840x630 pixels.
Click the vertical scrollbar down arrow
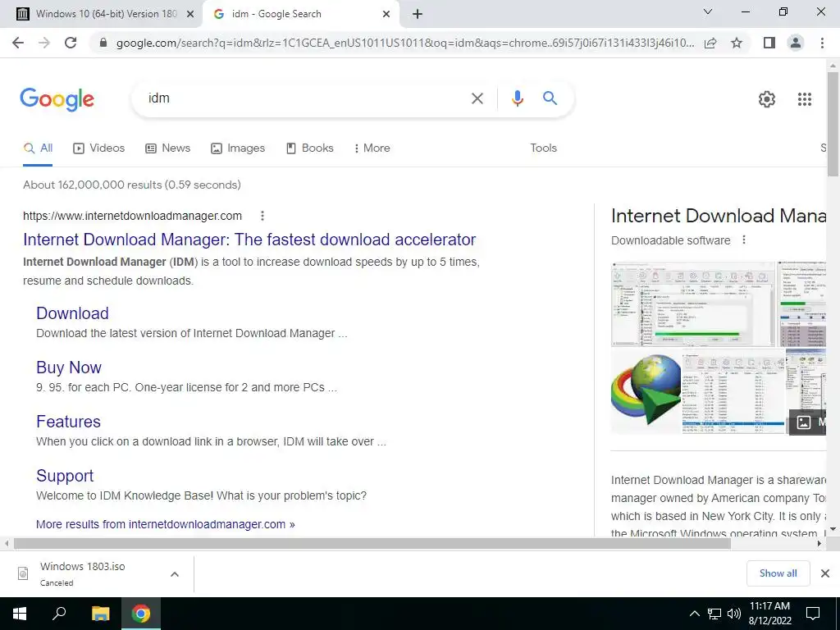[x=833, y=529]
